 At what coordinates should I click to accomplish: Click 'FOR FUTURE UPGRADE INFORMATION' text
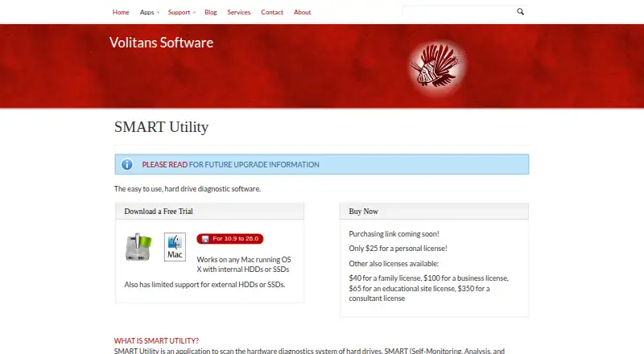click(x=254, y=165)
